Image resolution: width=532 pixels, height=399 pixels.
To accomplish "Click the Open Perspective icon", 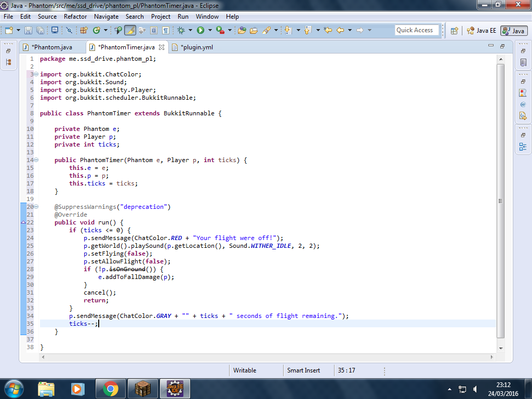I will point(454,31).
